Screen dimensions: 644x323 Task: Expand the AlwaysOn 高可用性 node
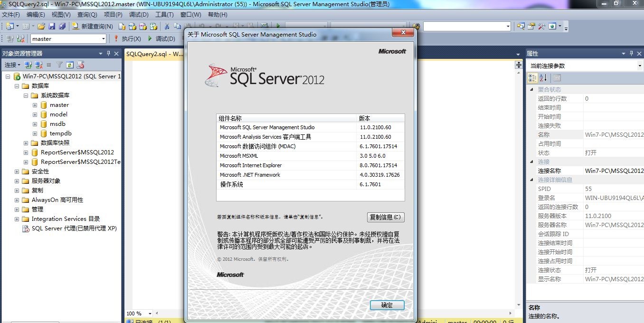pyautogui.click(x=17, y=200)
